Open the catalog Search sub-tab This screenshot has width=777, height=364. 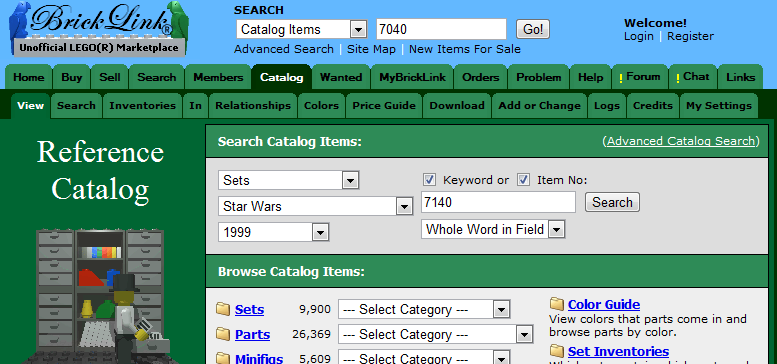pyautogui.click(x=76, y=105)
